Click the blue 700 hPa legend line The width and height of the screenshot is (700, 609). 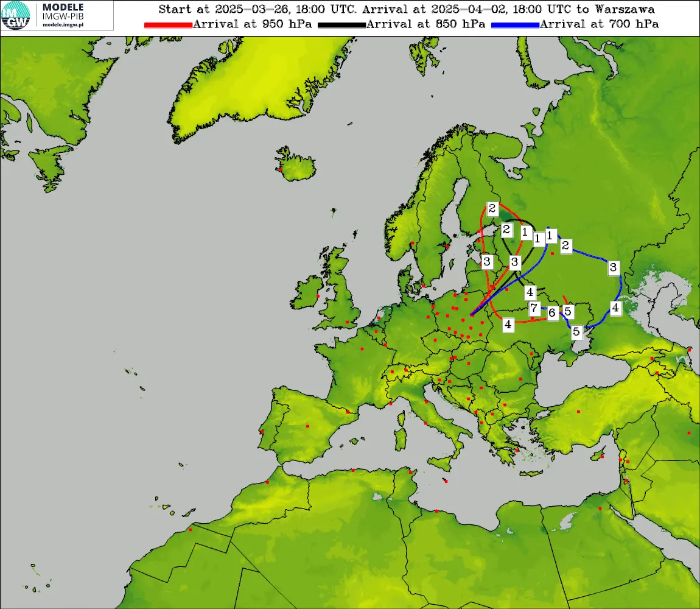(515, 25)
